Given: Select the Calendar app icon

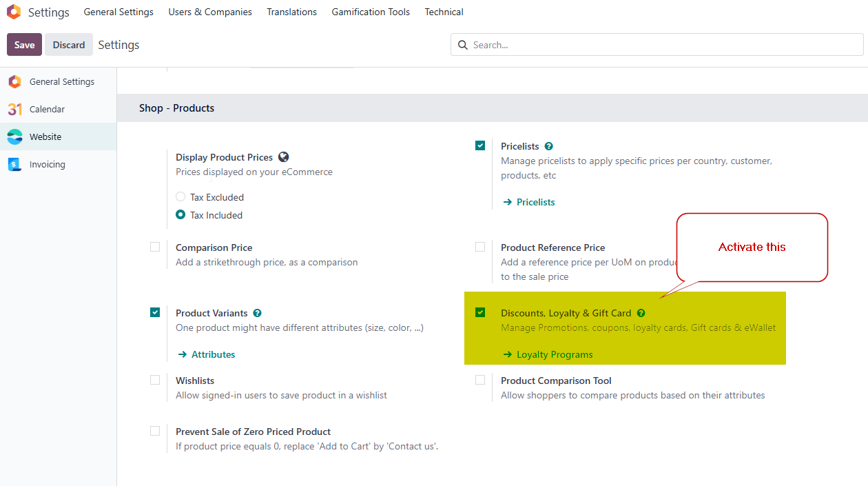Looking at the screenshot, I should [14, 110].
